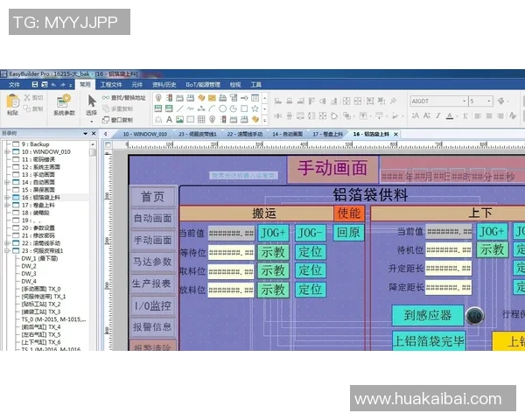Click JOG- button in 搬运 section
The height and width of the screenshot is (420, 525).
311,233
